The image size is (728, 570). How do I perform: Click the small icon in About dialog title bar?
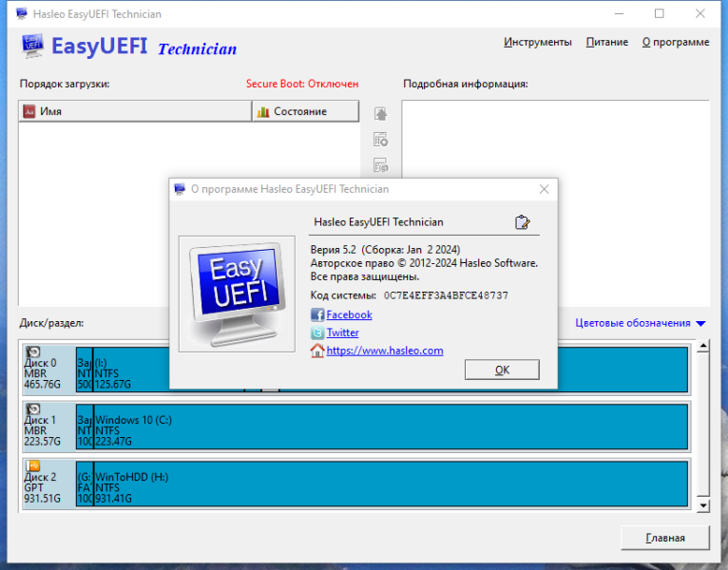point(180,189)
